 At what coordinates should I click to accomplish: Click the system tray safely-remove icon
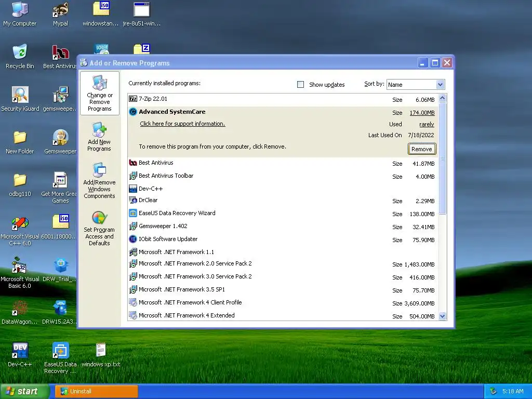(494, 391)
